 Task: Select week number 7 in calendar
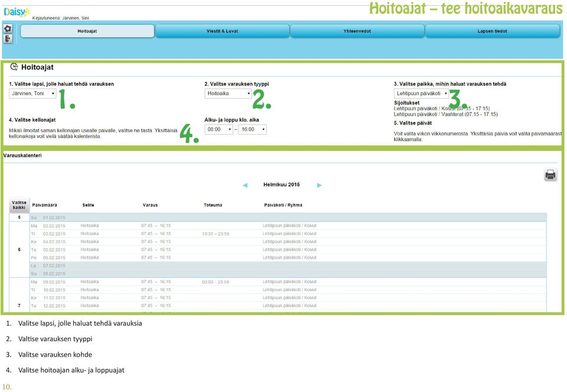19,306
